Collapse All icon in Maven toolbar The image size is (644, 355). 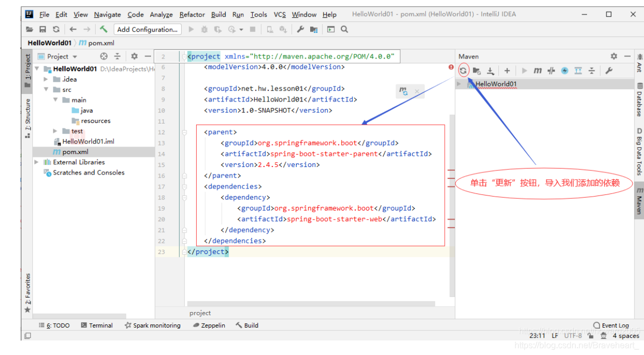(x=592, y=70)
